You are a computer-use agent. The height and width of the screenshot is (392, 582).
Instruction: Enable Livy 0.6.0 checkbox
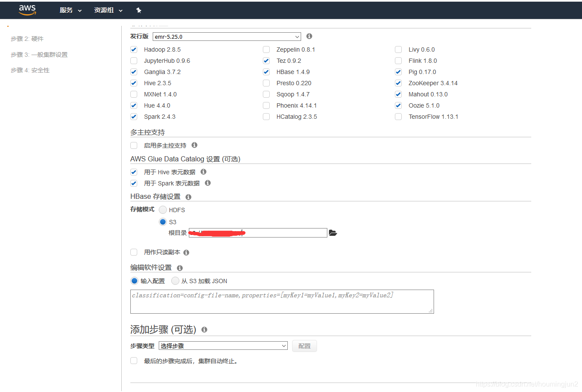(398, 49)
